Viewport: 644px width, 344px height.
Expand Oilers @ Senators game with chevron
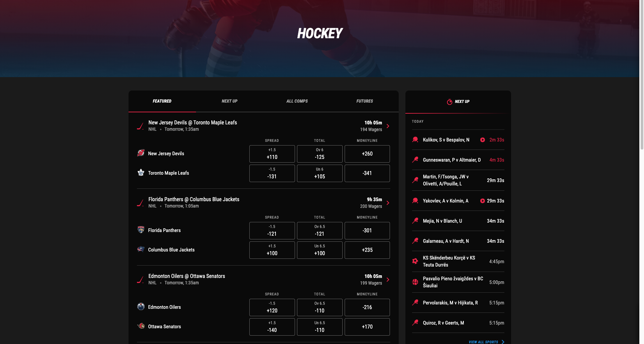click(x=388, y=280)
